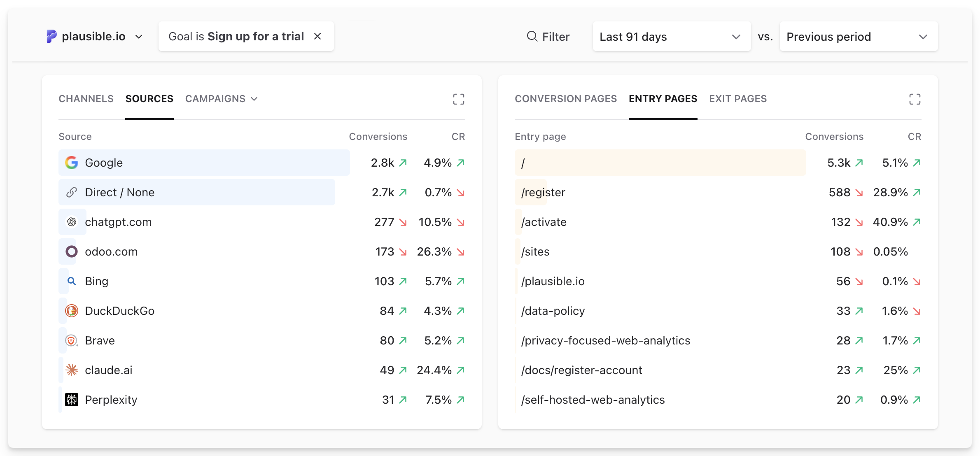Open the /docs/register-account entry page
Screen dimensions: 980x456
point(581,370)
